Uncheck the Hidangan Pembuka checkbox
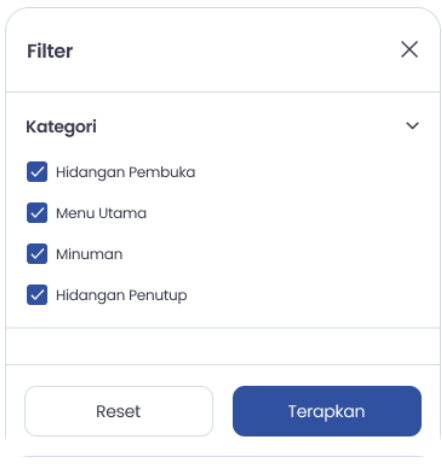This screenshot has height=467, width=442. coord(37,172)
